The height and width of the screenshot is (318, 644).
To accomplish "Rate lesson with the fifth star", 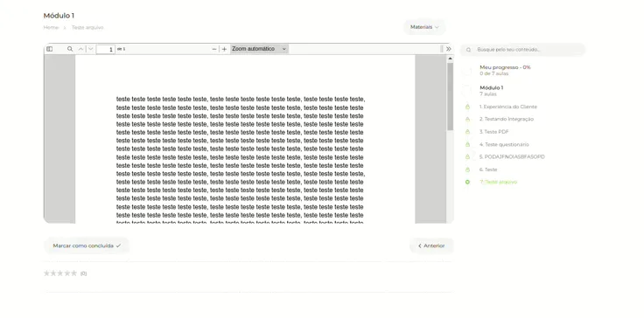I will (73, 273).
